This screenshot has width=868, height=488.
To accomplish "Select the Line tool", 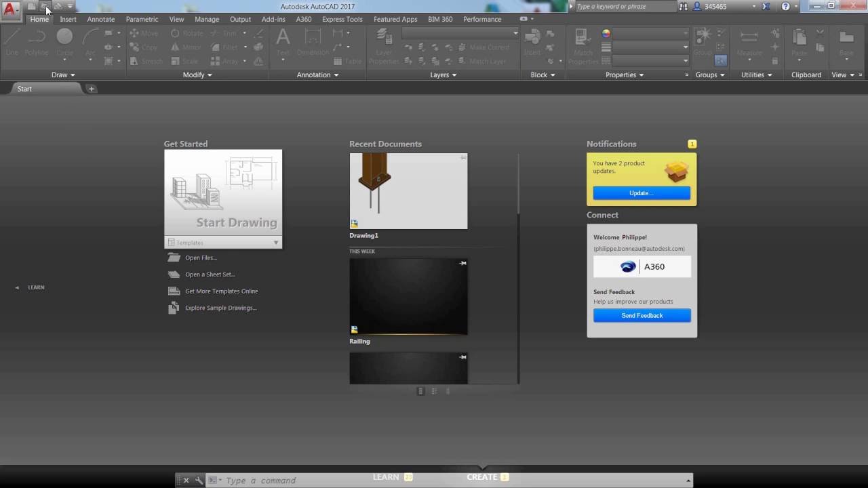I will [12, 42].
